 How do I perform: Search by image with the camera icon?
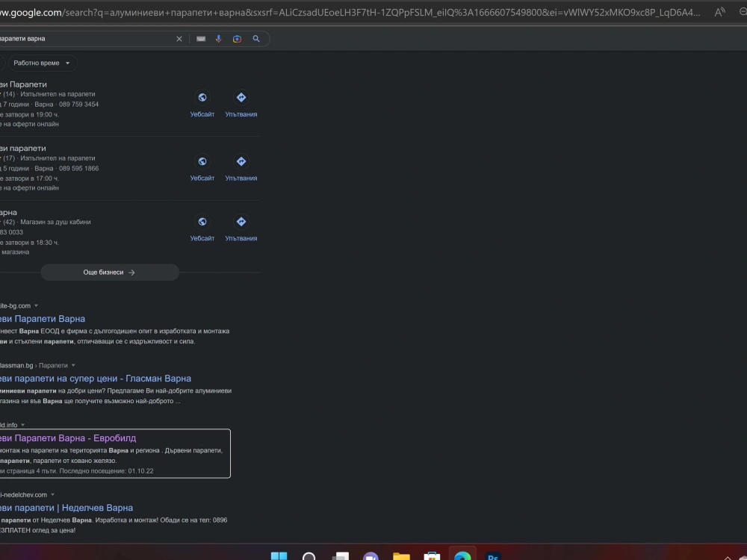click(x=237, y=39)
